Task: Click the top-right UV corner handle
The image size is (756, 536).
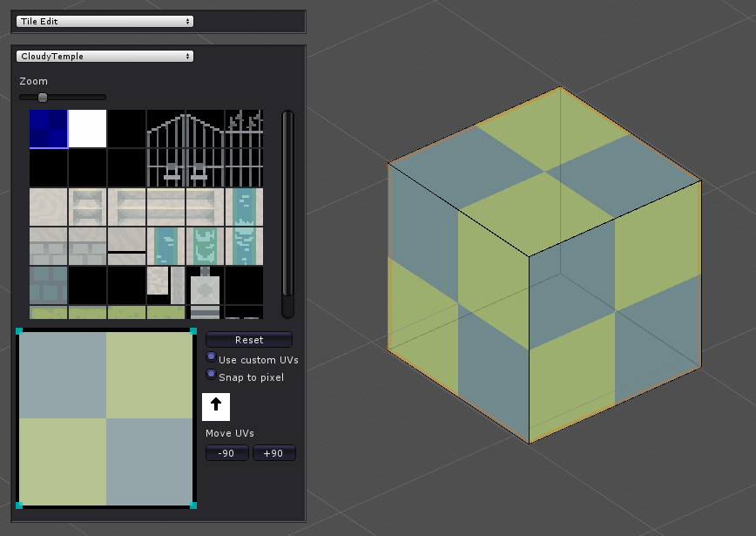Action: click(192, 331)
